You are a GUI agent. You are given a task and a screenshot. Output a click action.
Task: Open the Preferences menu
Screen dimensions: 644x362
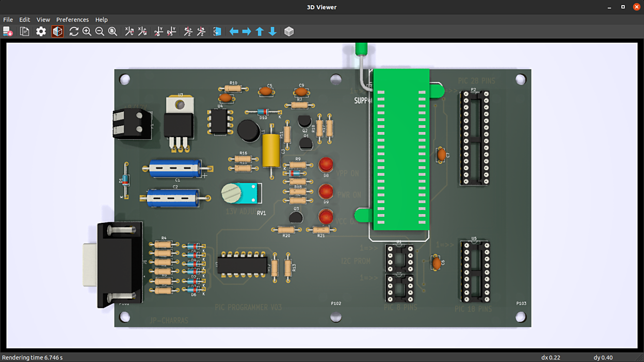point(72,20)
